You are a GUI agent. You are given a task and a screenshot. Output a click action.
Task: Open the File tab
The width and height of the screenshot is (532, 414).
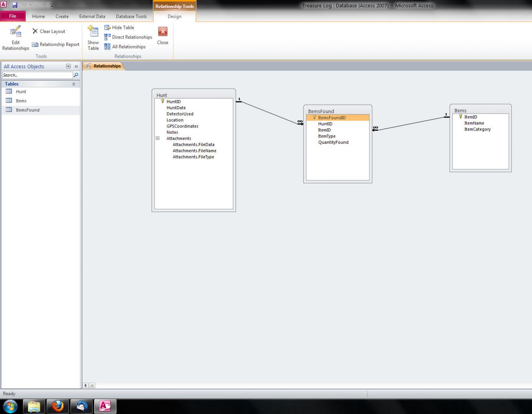[x=13, y=16]
